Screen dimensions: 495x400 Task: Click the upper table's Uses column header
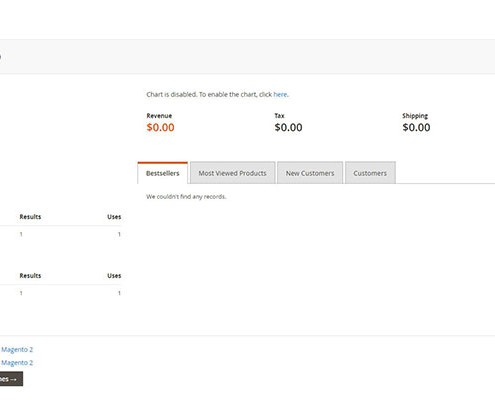pyautogui.click(x=114, y=217)
